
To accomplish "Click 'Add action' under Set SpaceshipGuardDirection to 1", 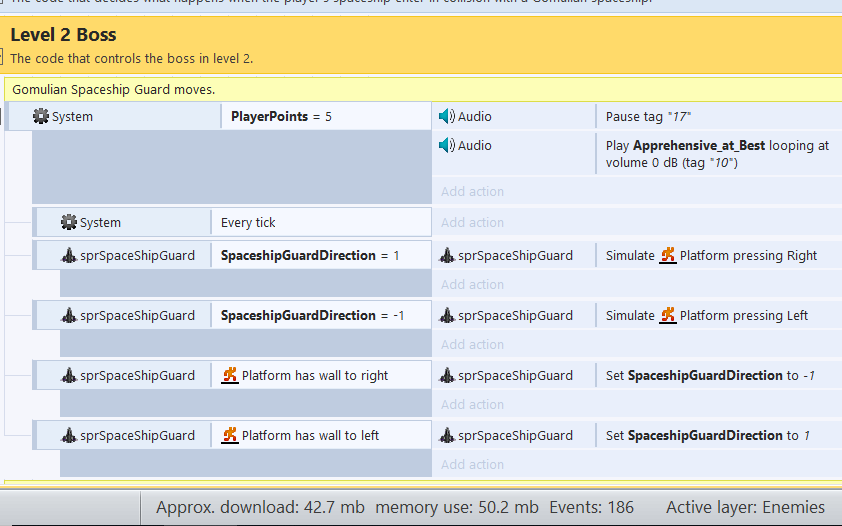I will [472, 465].
